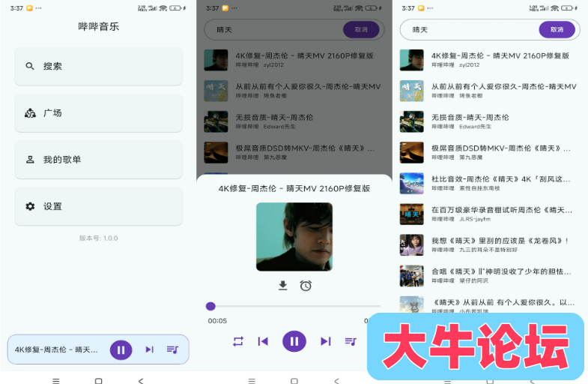The width and height of the screenshot is (588, 384).
Task: Skip to next track in player sheet
Action: pyautogui.click(x=326, y=341)
